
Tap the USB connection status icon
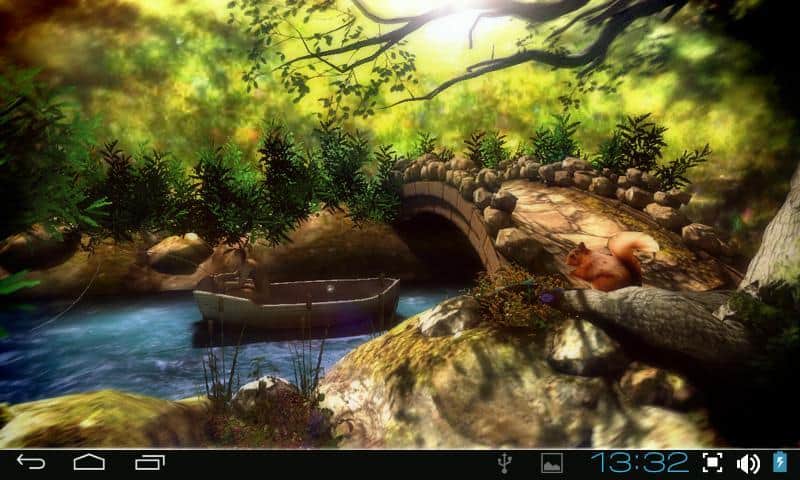pyautogui.click(x=506, y=462)
